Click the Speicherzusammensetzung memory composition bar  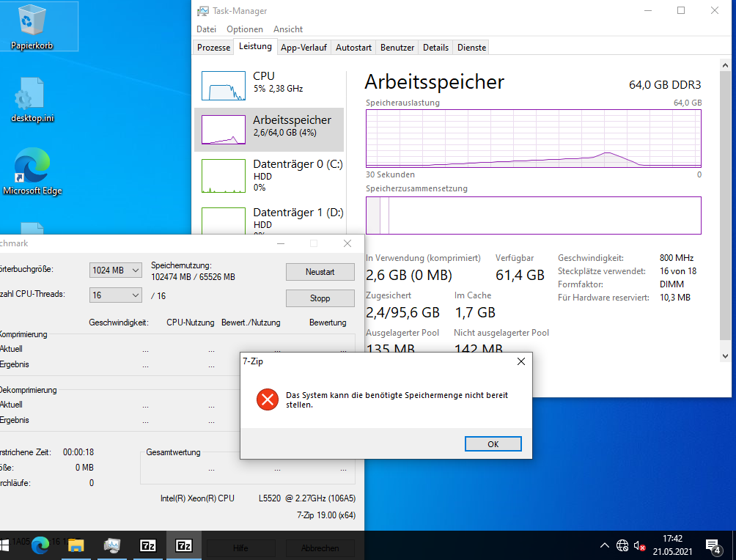pos(533,215)
